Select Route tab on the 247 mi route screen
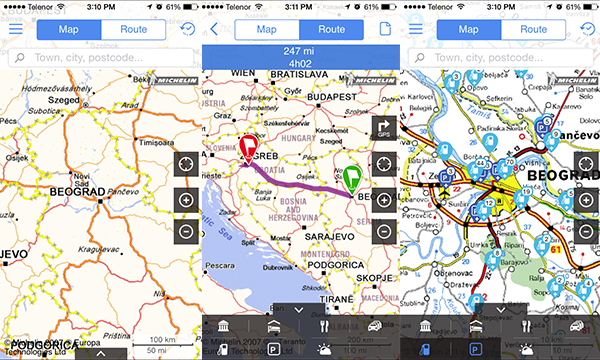The image size is (600, 360). [x=331, y=29]
